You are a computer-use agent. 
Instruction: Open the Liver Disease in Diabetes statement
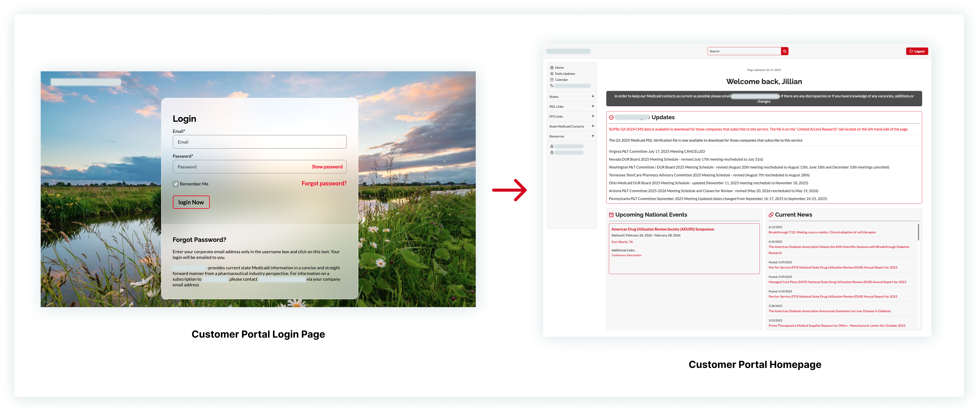pos(829,311)
